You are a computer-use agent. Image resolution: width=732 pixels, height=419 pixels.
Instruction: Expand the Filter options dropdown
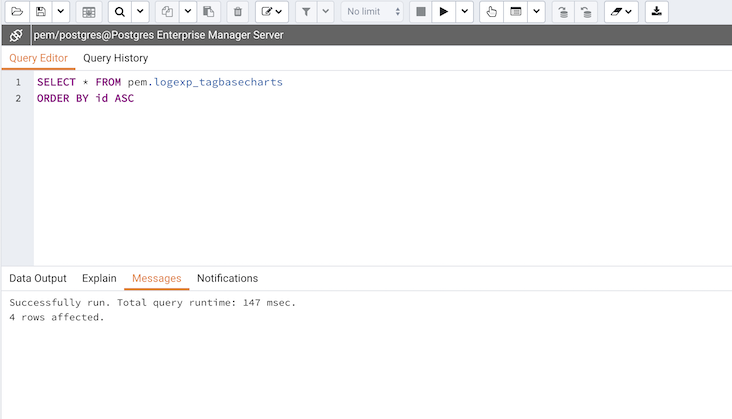click(x=326, y=12)
